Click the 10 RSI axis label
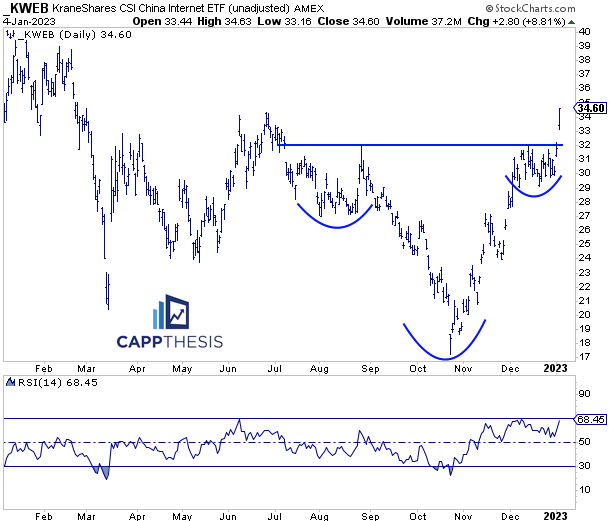Image resolution: width=609 pixels, height=521 pixels. point(584,490)
